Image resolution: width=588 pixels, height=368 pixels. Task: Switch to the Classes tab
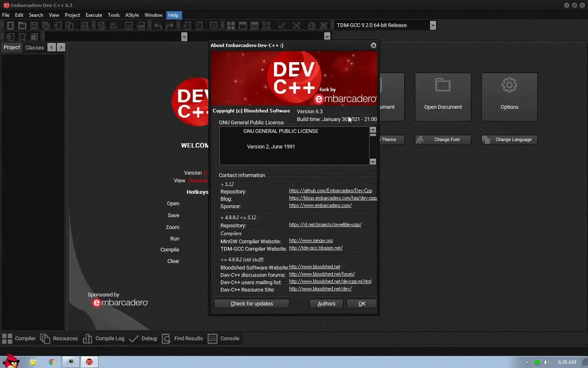coord(35,47)
